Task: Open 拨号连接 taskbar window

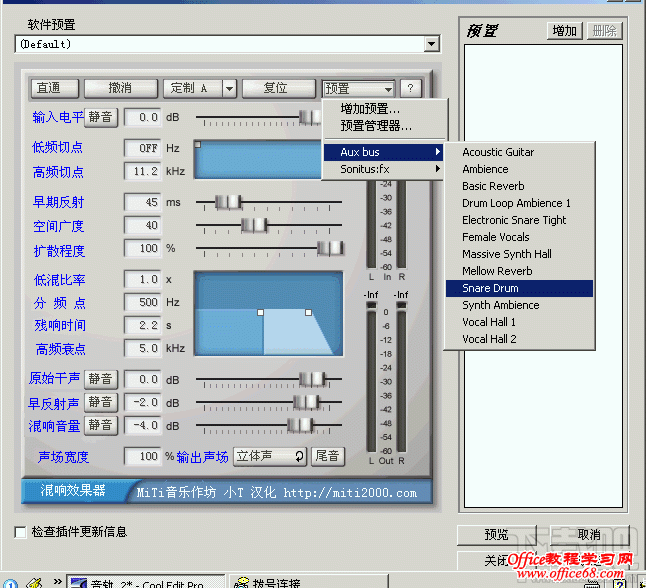Action: pyautogui.click(x=309, y=582)
